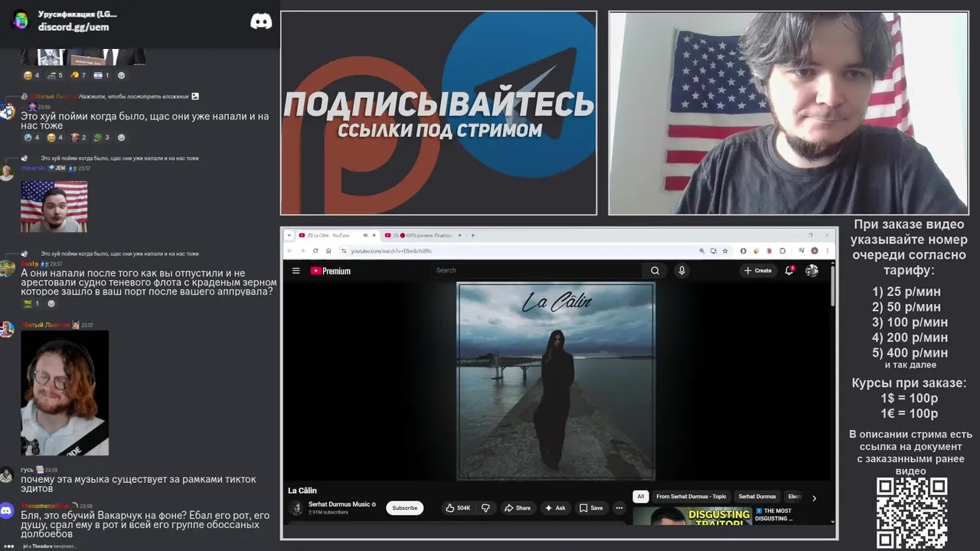The image size is (980, 551).
Task: Open the view-attachment image icon in reply
Action: pos(195,96)
